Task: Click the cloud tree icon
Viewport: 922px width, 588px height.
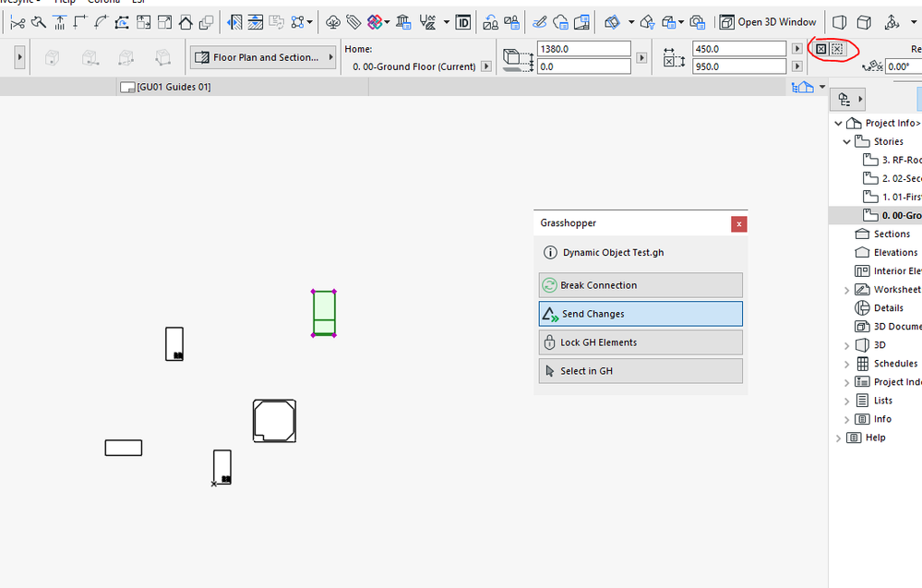Action: click(333, 23)
